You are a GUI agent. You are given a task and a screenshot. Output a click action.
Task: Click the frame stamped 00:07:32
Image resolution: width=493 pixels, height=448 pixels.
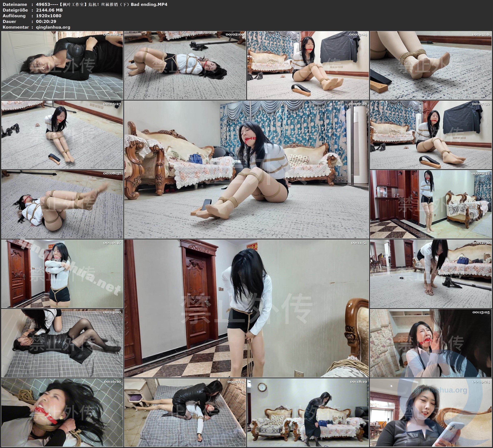[x=431, y=135]
